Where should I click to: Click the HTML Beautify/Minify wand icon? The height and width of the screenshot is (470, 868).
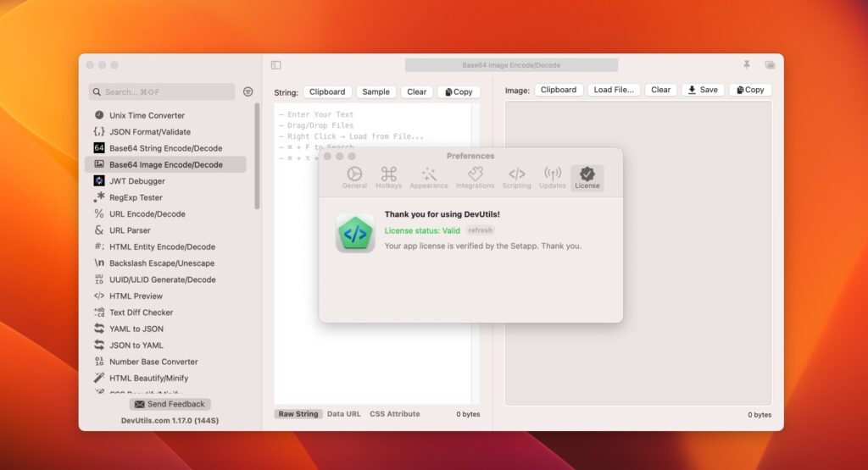coord(99,378)
